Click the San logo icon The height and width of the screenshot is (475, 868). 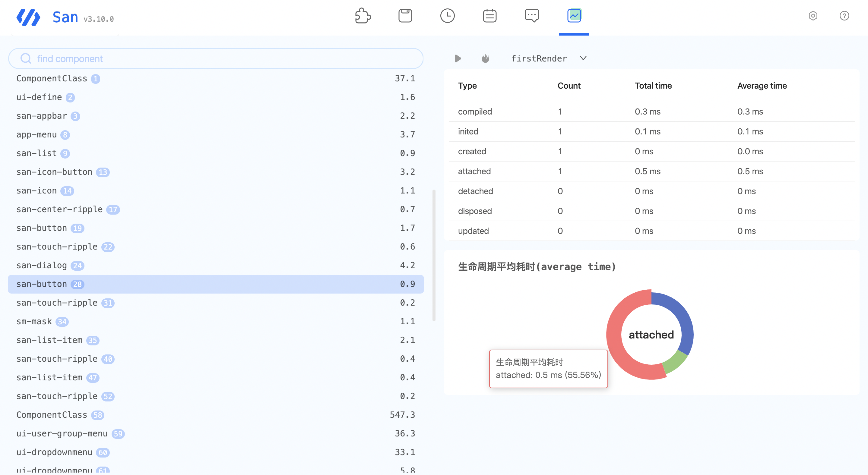click(28, 17)
